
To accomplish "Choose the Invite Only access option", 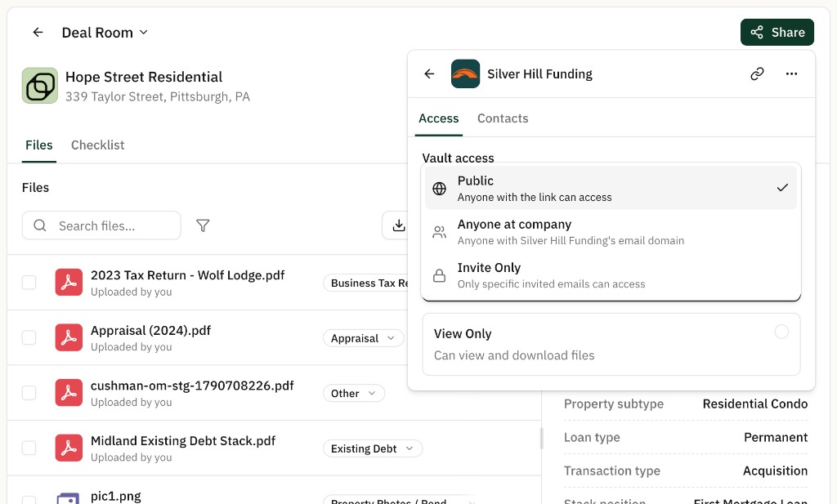I will [x=611, y=274].
